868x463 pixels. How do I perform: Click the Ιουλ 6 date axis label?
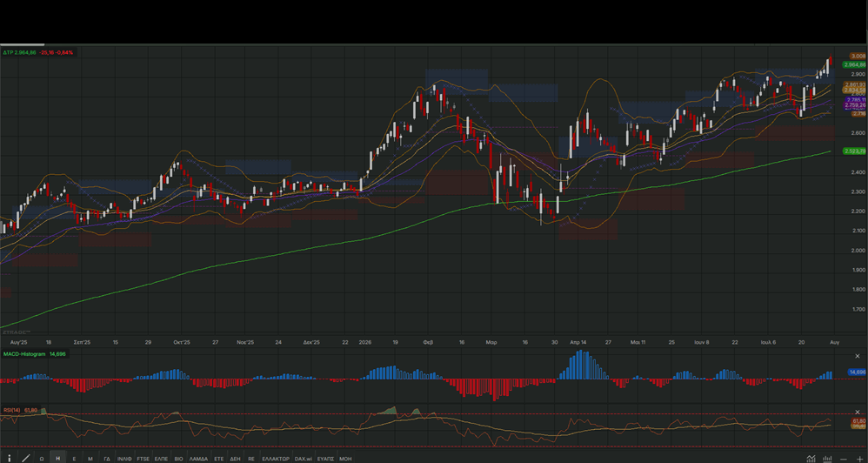768,342
